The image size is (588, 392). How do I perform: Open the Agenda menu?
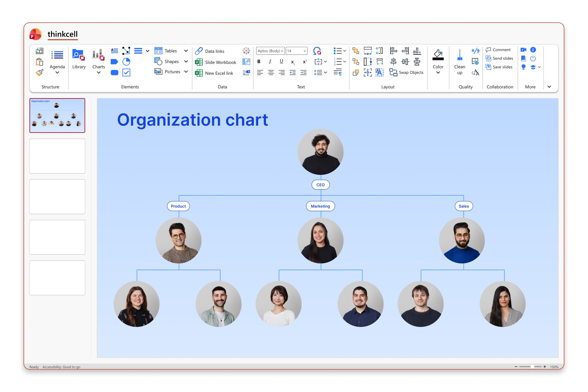pos(57,62)
